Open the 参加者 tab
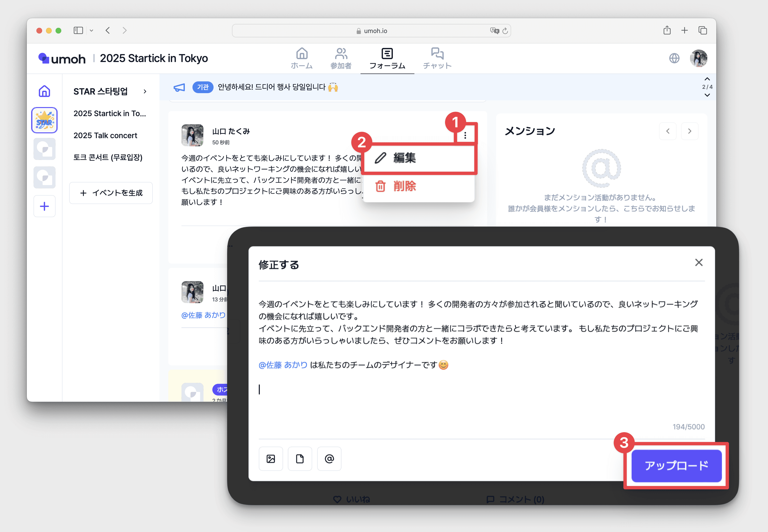 341,59
